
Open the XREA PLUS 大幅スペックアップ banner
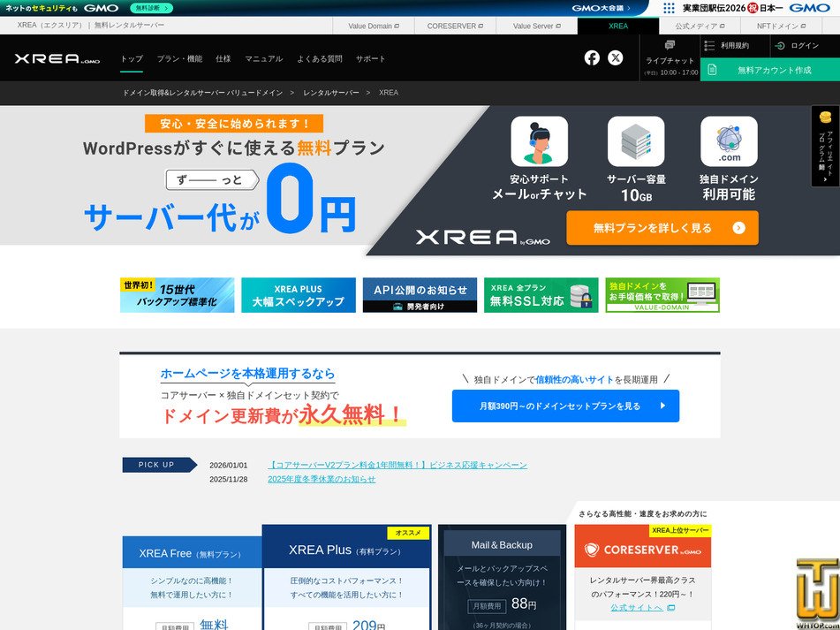297,295
